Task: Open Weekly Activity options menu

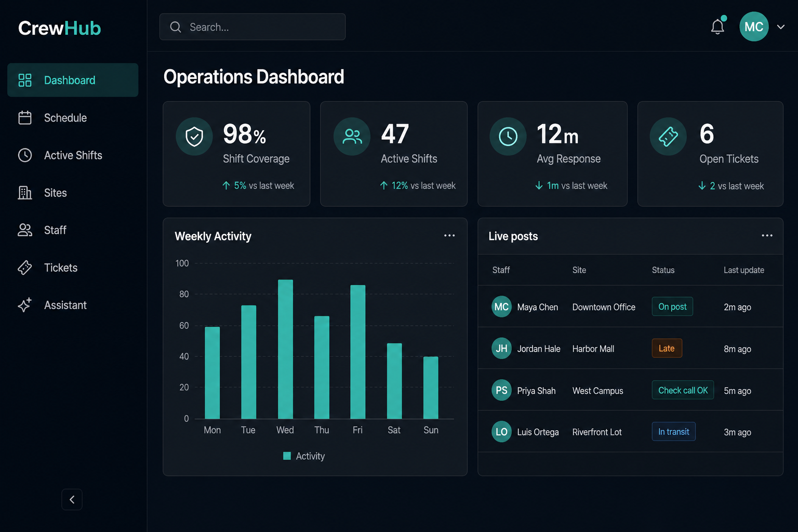Action: pos(449,235)
